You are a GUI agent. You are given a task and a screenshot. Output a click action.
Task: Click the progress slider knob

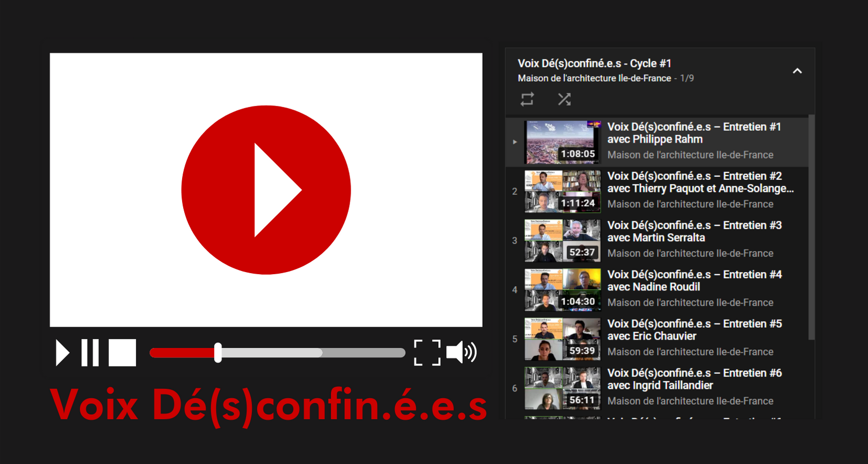218,353
